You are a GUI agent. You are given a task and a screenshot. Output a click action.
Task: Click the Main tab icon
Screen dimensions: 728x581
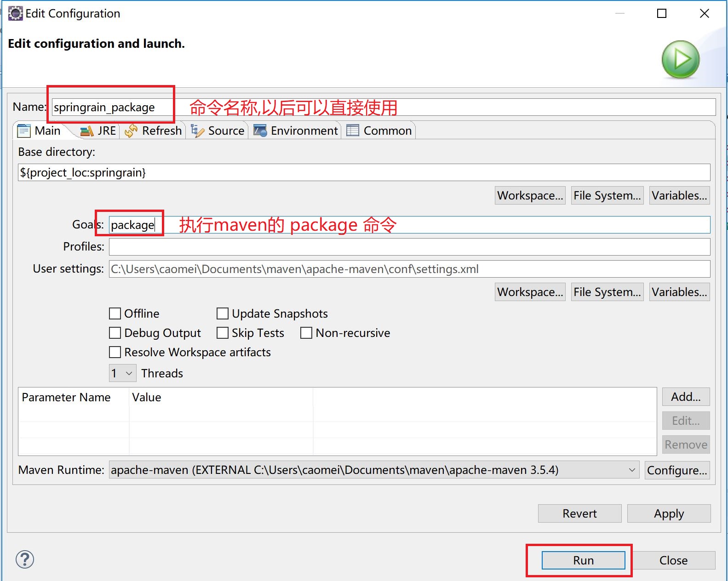(24, 131)
